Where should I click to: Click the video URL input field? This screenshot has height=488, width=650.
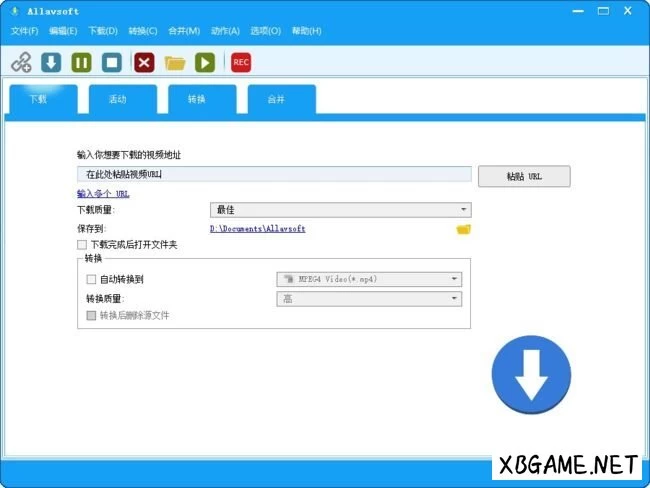[273, 174]
